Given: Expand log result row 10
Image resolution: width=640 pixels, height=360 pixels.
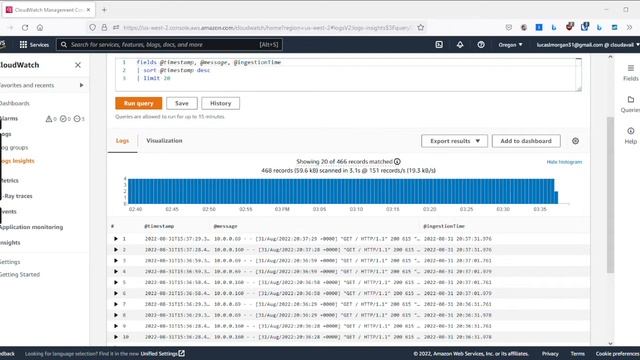Looking at the screenshot, I should (116, 337).
